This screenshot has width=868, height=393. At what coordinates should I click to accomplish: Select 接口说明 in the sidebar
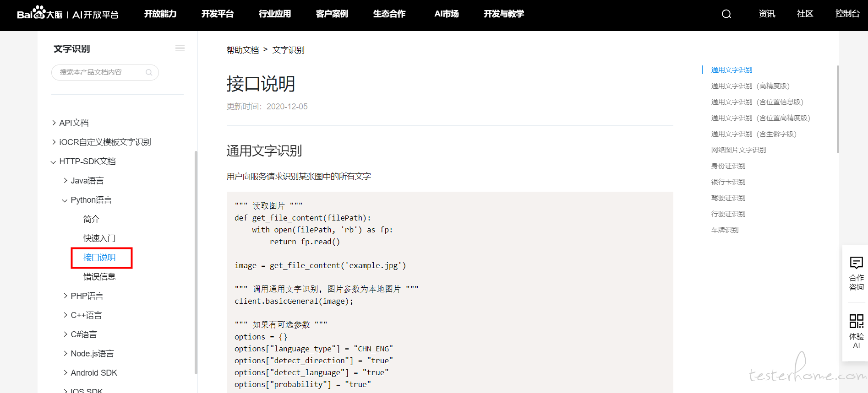pos(99,258)
